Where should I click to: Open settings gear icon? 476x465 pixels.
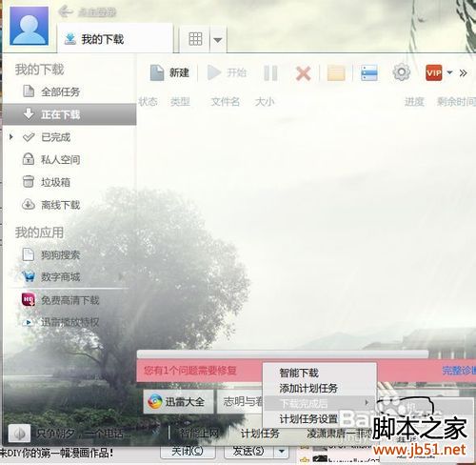point(402,72)
